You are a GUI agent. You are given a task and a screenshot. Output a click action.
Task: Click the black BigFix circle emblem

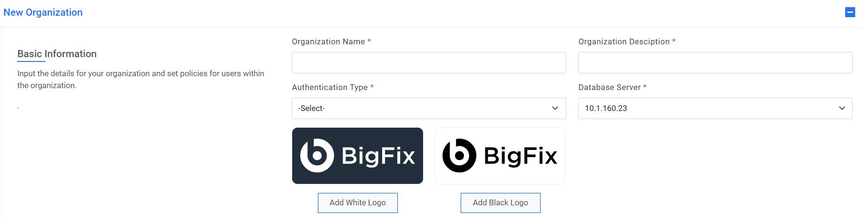click(459, 155)
